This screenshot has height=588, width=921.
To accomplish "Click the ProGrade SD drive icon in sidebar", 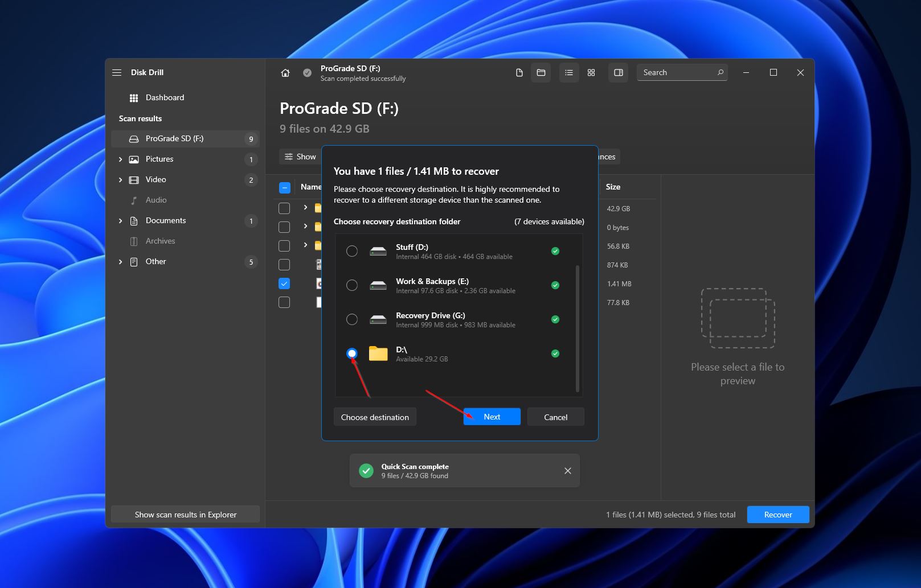I will (x=134, y=139).
